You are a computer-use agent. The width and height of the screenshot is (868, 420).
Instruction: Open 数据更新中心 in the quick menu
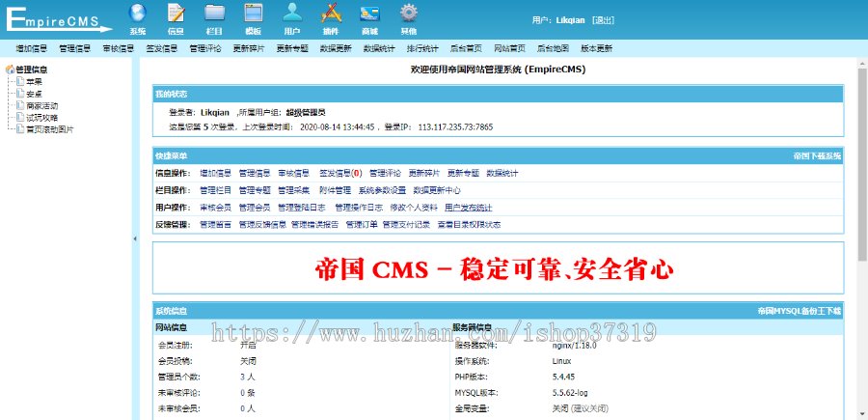point(437,190)
